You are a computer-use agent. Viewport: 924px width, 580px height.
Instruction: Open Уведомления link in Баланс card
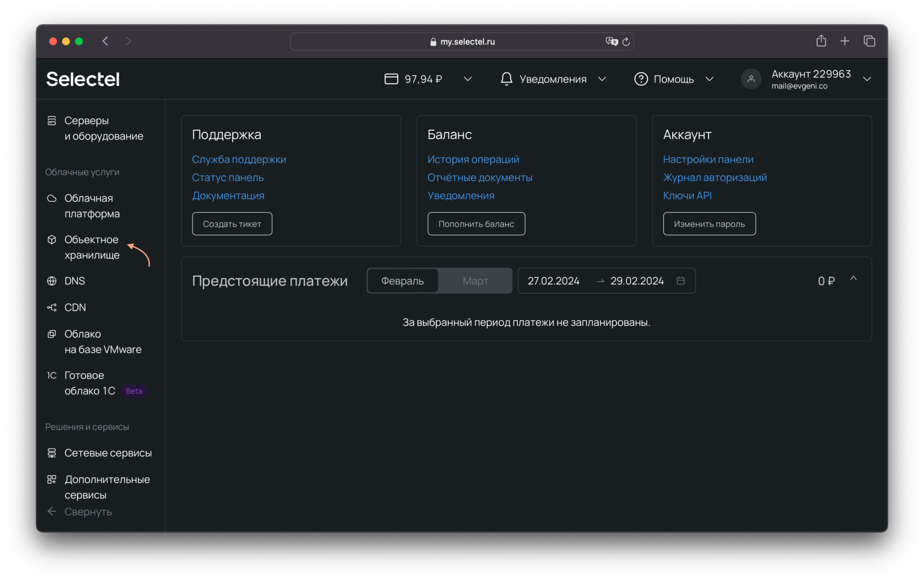pyautogui.click(x=461, y=196)
